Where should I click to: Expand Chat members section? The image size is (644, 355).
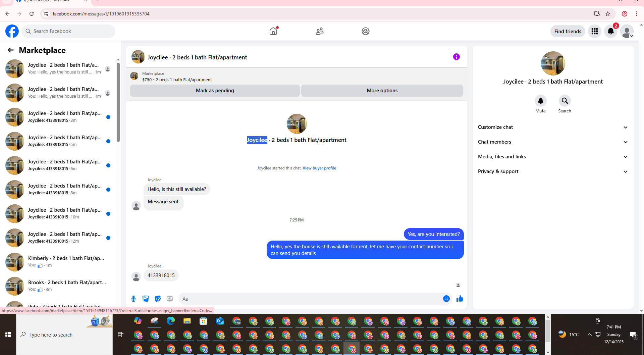[553, 142]
